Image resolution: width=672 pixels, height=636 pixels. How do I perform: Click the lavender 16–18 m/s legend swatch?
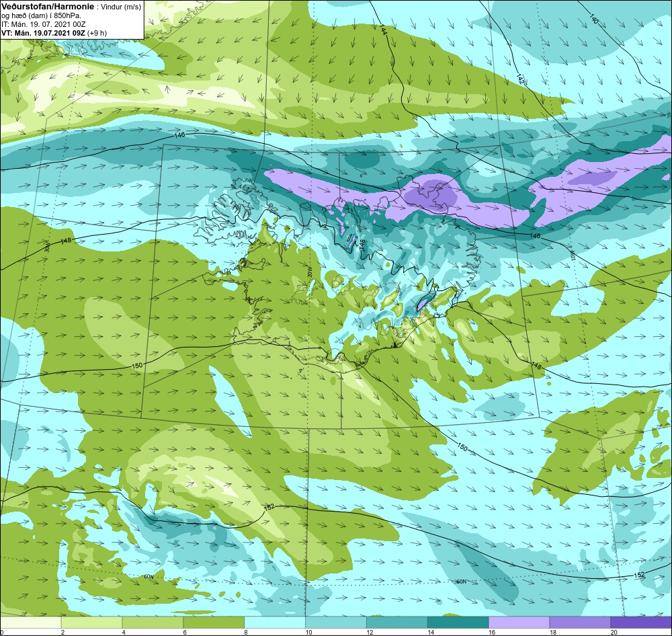tap(519, 622)
